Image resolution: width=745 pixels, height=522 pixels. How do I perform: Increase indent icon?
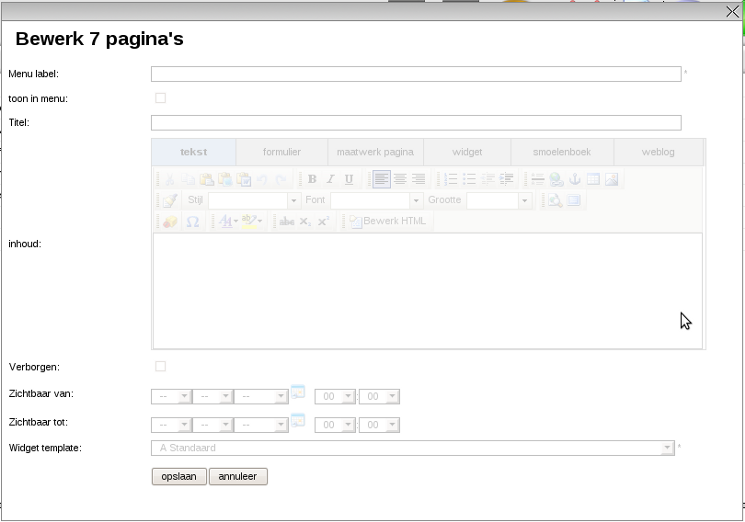[506, 179]
